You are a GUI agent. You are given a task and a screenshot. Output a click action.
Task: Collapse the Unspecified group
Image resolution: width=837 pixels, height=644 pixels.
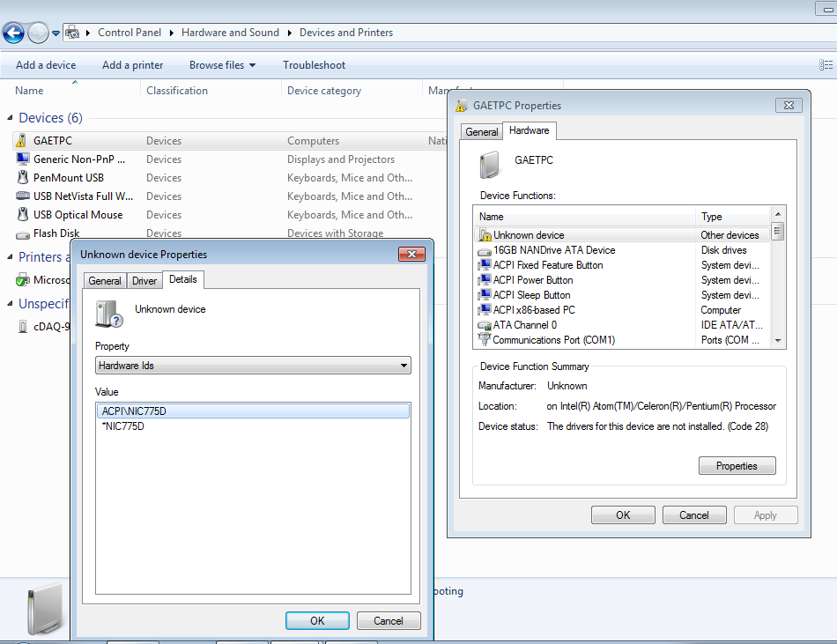point(10,303)
